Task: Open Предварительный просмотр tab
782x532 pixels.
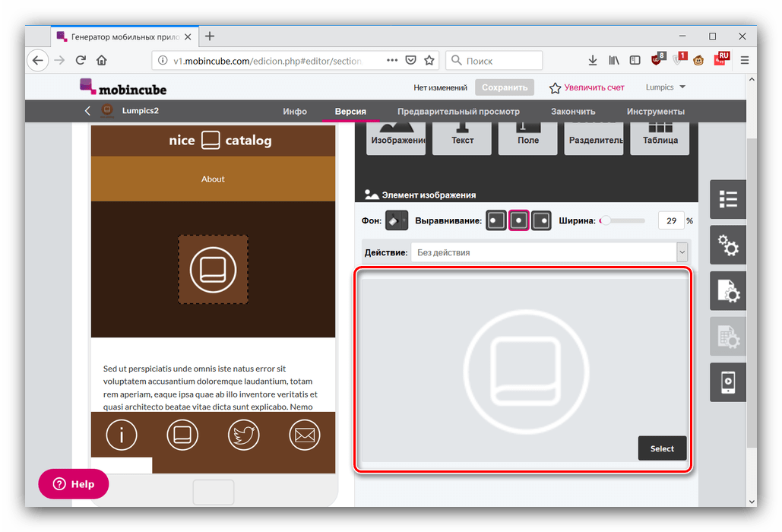Action: [458, 111]
